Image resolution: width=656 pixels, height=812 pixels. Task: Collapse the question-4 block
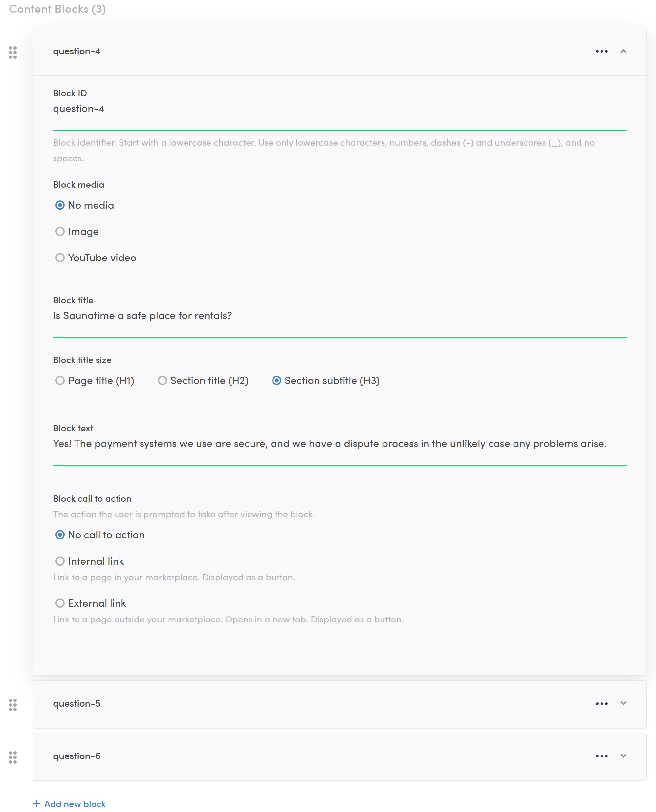[623, 52]
